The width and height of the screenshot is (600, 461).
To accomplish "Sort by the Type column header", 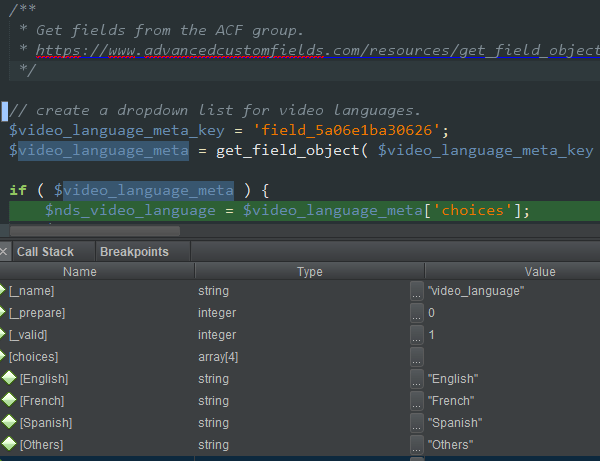I will (x=310, y=272).
